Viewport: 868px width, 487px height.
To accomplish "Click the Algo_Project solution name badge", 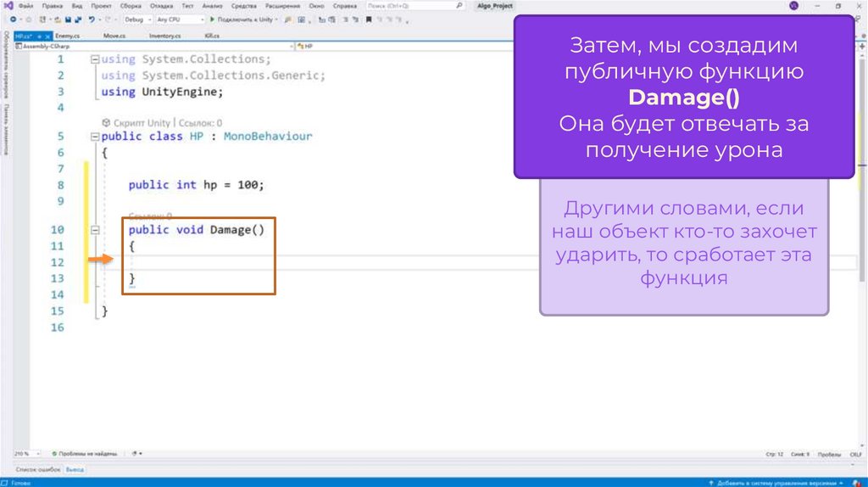I will coord(495,6).
